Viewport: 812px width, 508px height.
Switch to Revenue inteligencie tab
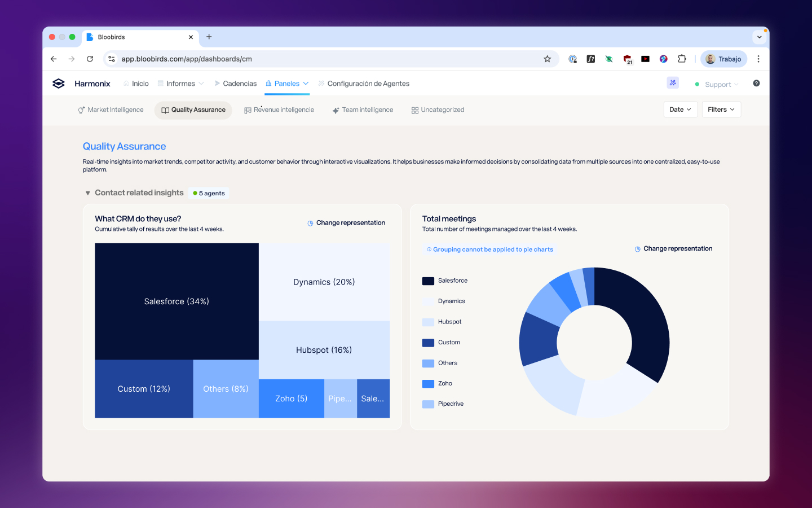279,110
